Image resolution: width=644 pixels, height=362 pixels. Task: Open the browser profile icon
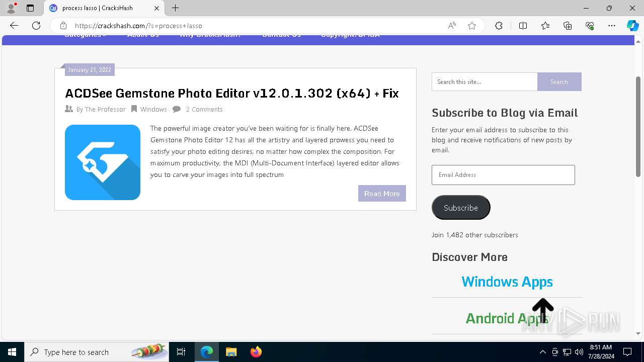click(11, 8)
